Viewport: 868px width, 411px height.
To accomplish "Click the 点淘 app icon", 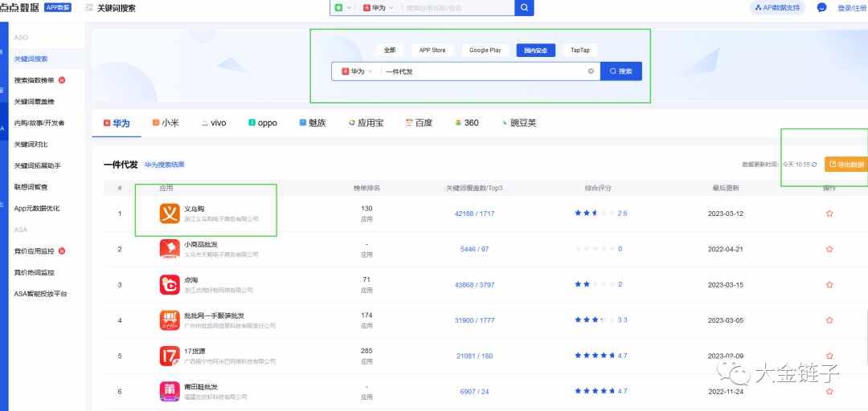I will (x=170, y=284).
